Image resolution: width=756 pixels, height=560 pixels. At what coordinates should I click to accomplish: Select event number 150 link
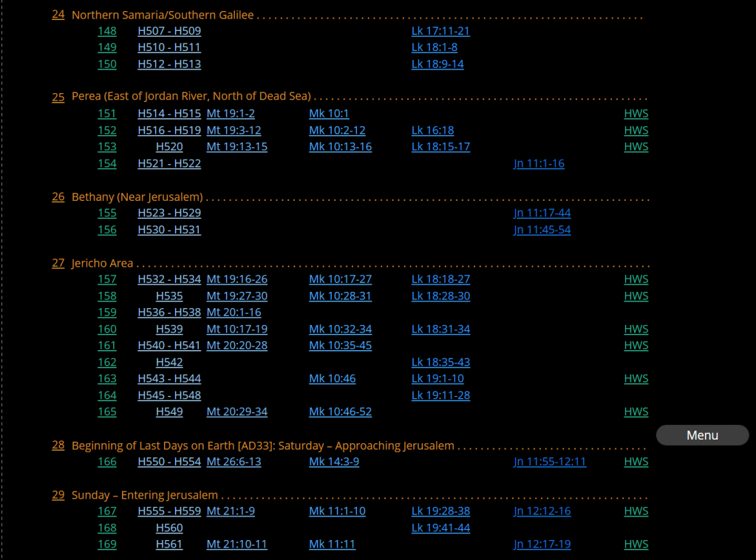point(107,64)
